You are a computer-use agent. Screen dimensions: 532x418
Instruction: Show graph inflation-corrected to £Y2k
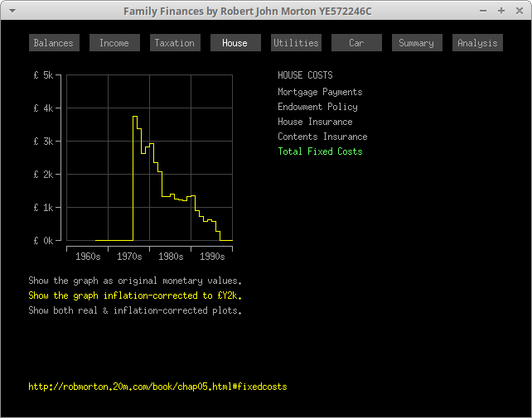click(x=135, y=295)
